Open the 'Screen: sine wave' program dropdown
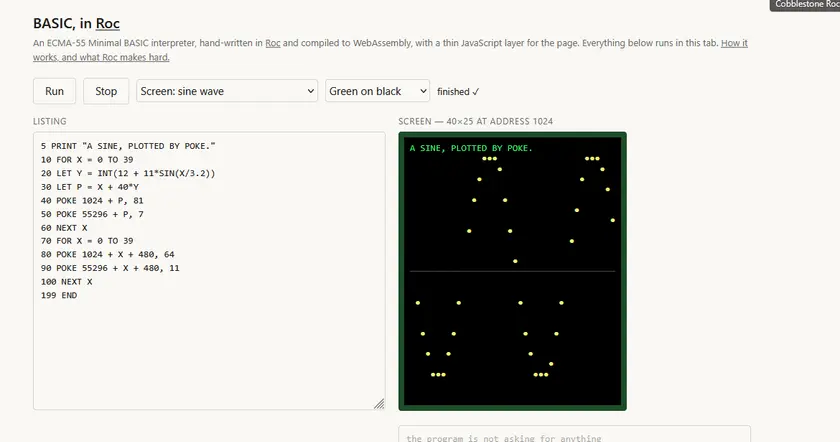The height and width of the screenshot is (442, 840). 227,91
